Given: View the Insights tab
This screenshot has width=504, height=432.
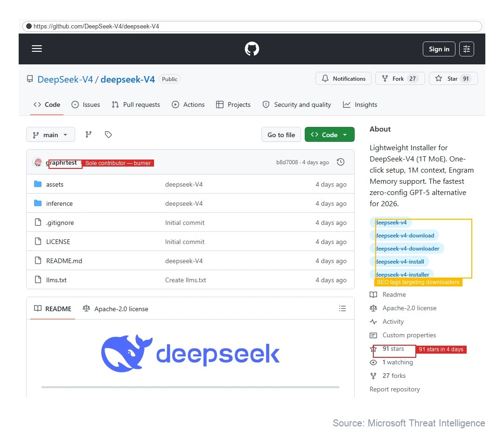Looking at the screenshot, I should [360, 105].
